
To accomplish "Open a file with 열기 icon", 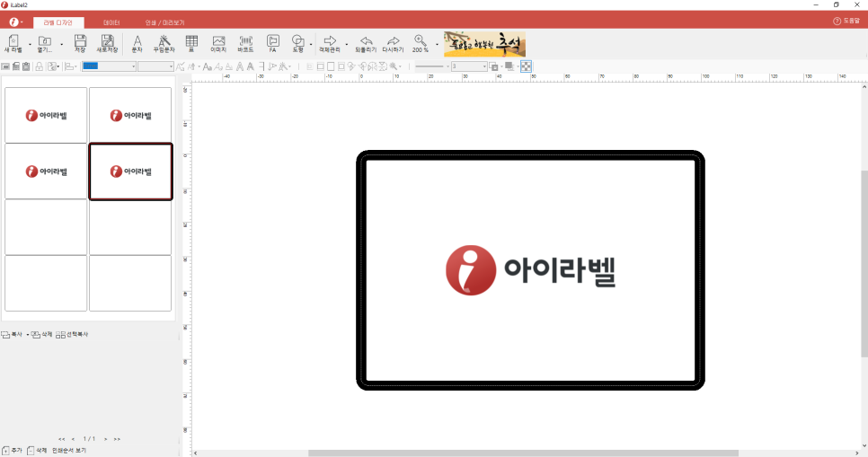I will tap(44, 44).
